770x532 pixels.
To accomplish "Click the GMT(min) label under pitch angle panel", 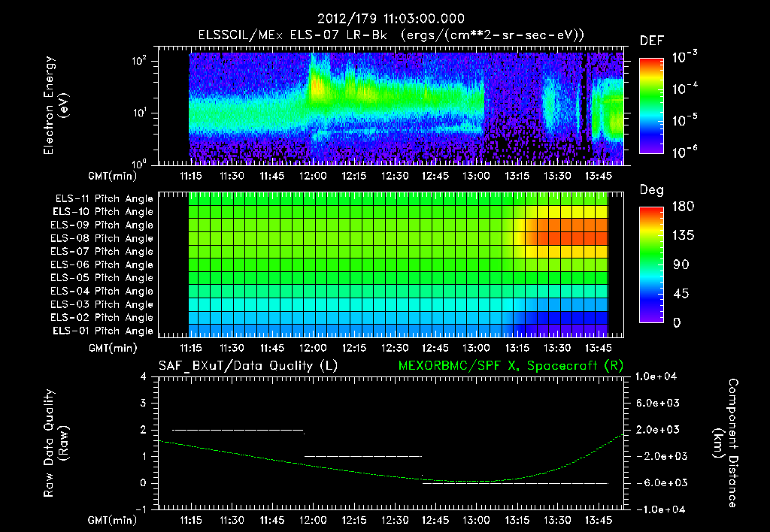I will click(113, 348).
